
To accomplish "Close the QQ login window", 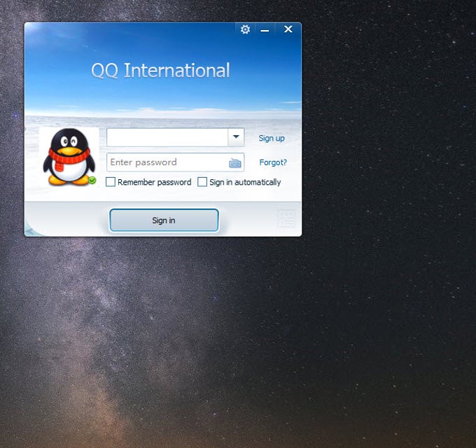I will 288,29.
